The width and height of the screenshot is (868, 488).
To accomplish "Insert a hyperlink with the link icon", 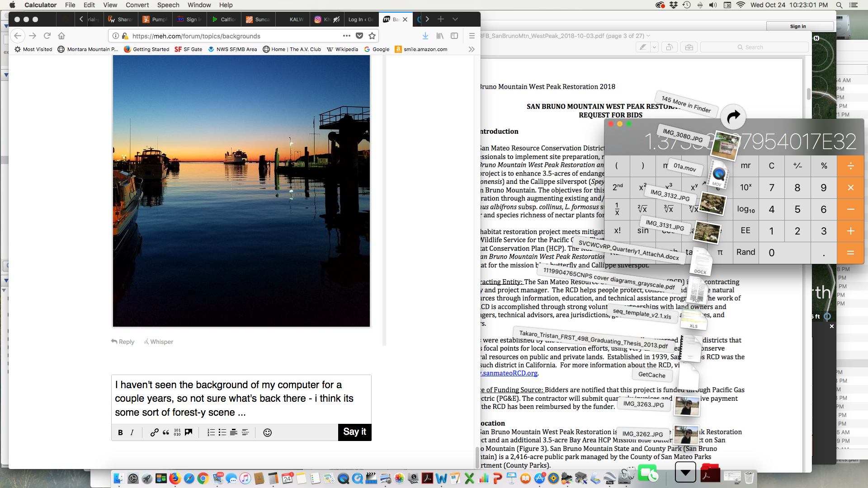I will tap(154, 432).
